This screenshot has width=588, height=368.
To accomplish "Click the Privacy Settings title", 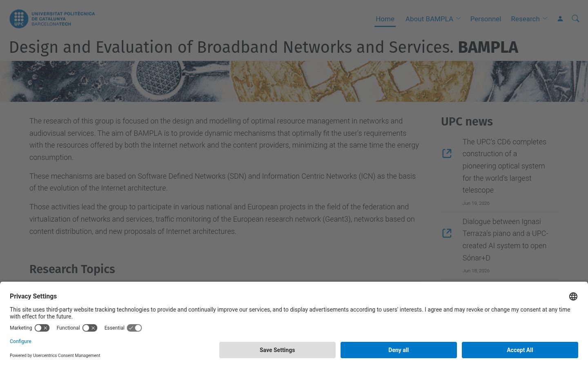I will (33, 296).
